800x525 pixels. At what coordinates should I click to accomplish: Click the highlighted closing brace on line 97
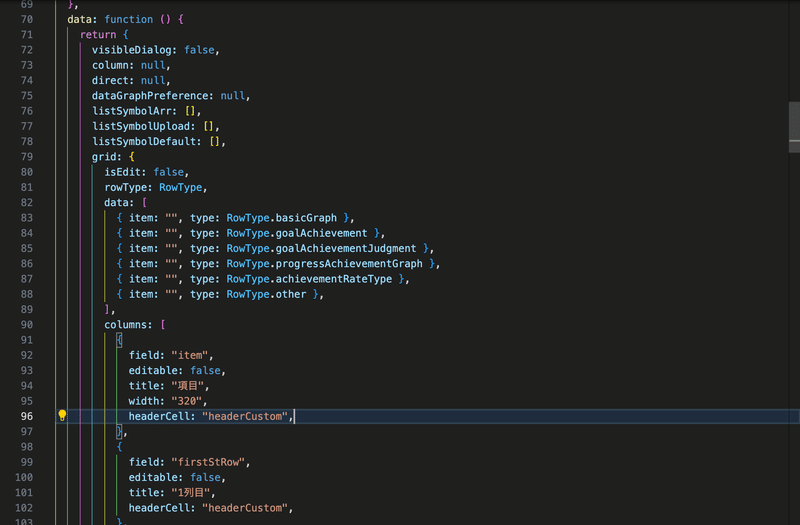point(119,432)
